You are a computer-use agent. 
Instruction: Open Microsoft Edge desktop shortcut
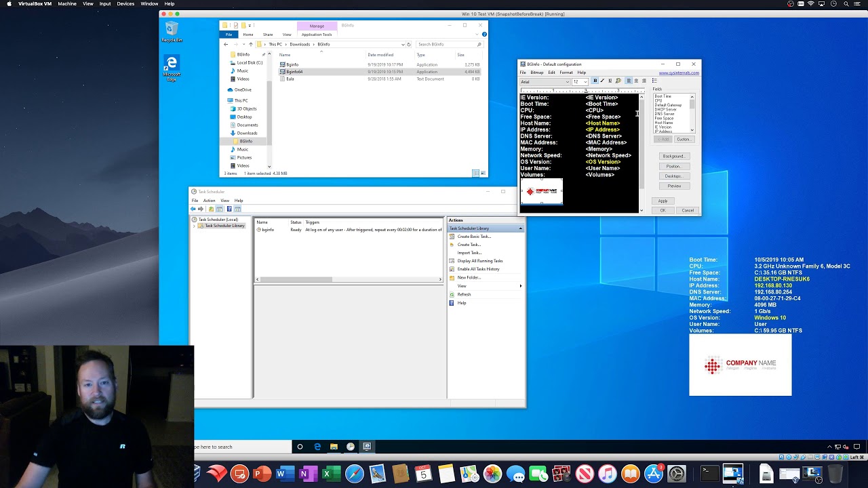172,68
